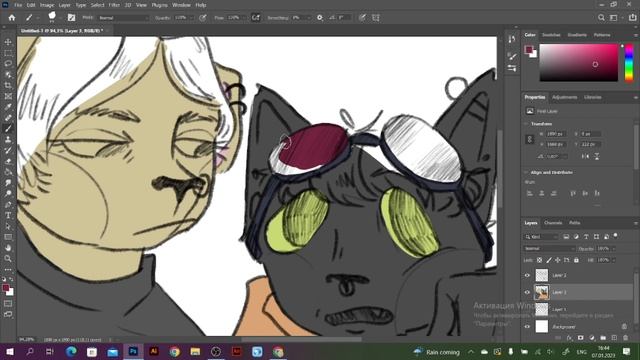Open the Window menu

[x=181, y=5]
